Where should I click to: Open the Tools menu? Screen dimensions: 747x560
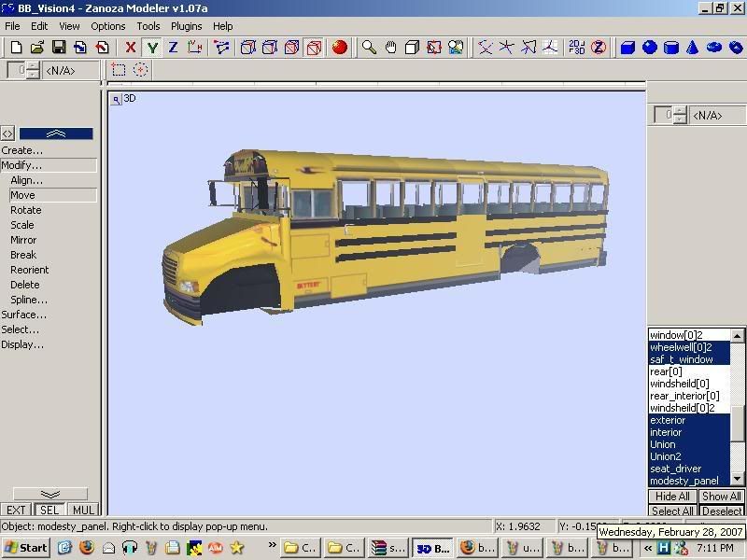(148, 26)
